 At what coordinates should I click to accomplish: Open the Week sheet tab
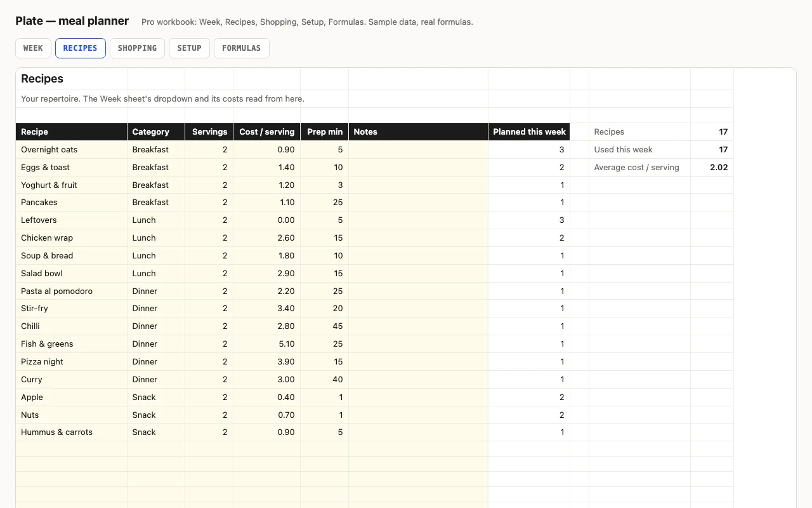coord(33,48)
